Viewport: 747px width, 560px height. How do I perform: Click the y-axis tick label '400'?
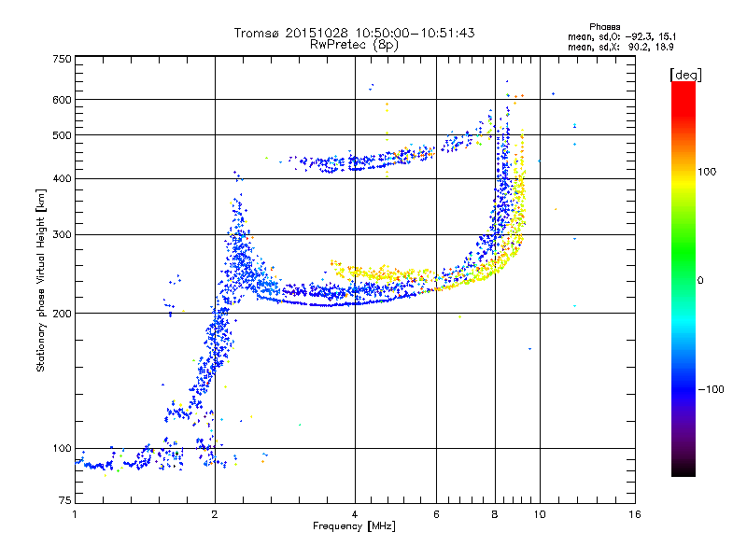click(x=63, y=178)
